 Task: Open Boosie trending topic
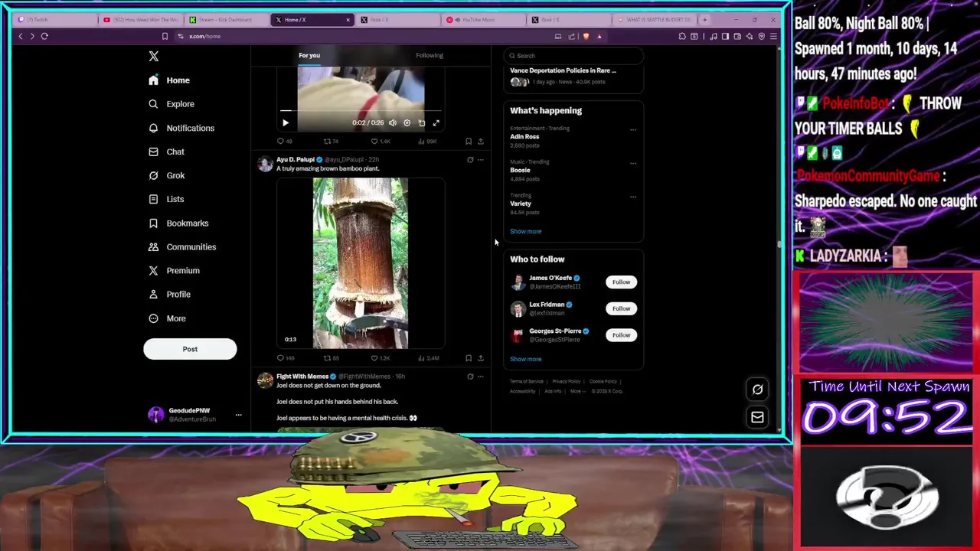[x=521, y=170]
